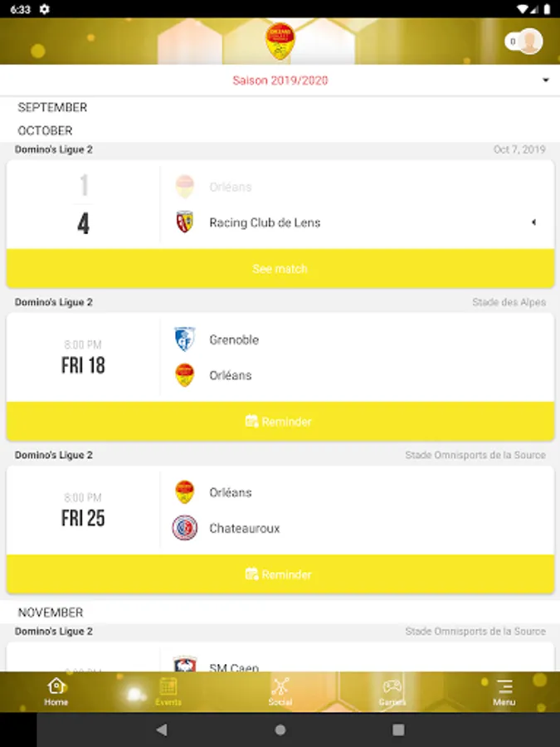Tap the Orléans club crest in header
The image size is (560, 747).
pyautogui.click(x=280, y=41)
